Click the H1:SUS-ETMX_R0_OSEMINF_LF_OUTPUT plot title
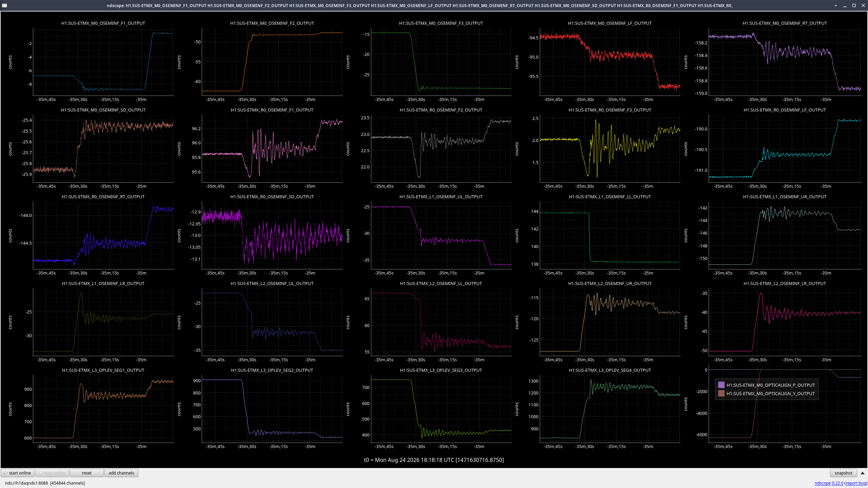This screenshot has width=868, height=488. coord(785,110)
